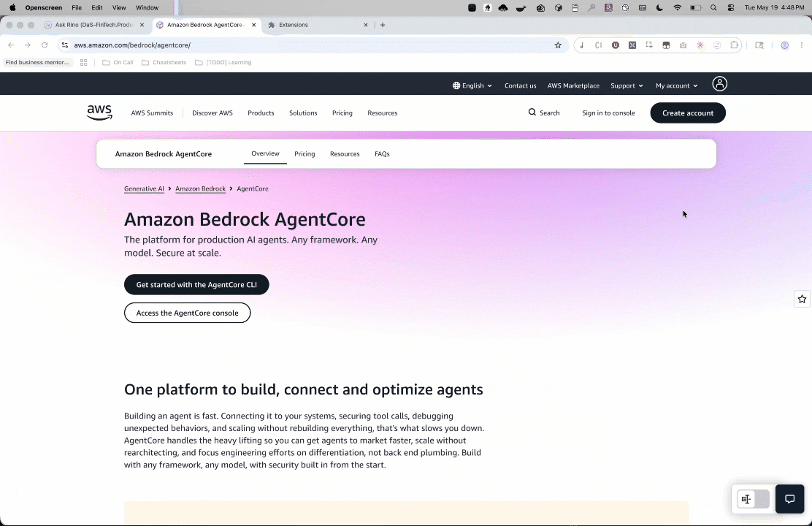Screen dimensions: 812x526
Task: Open the side panel search icon
Action: coord(759,45)
